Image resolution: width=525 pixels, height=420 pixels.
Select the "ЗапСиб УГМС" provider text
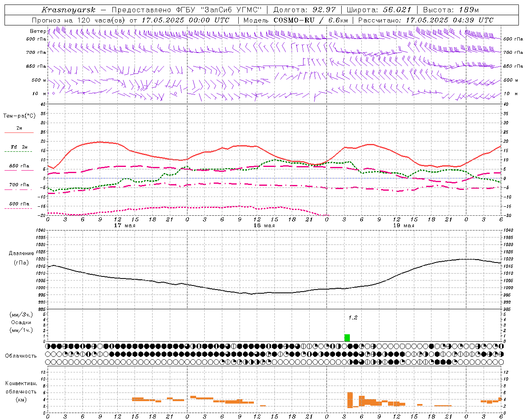pos(231,10)
